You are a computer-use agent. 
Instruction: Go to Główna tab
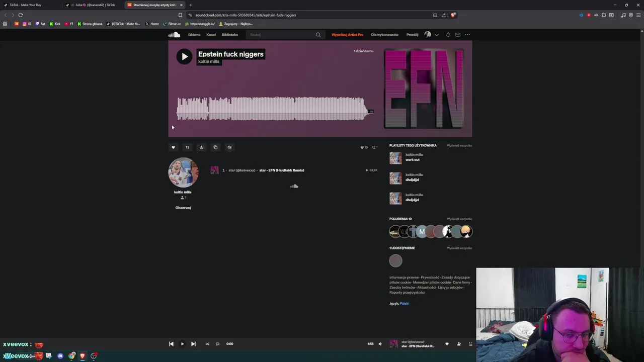[194, 35]
